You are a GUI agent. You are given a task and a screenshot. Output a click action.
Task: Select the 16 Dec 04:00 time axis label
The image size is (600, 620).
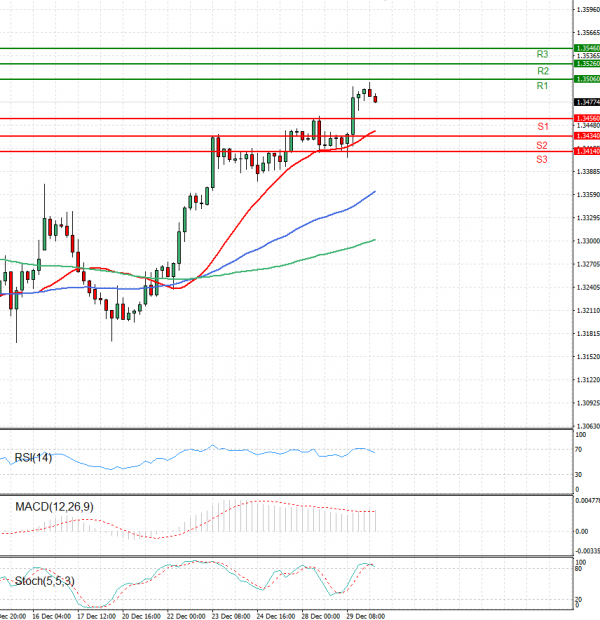(x=50, y=615)
